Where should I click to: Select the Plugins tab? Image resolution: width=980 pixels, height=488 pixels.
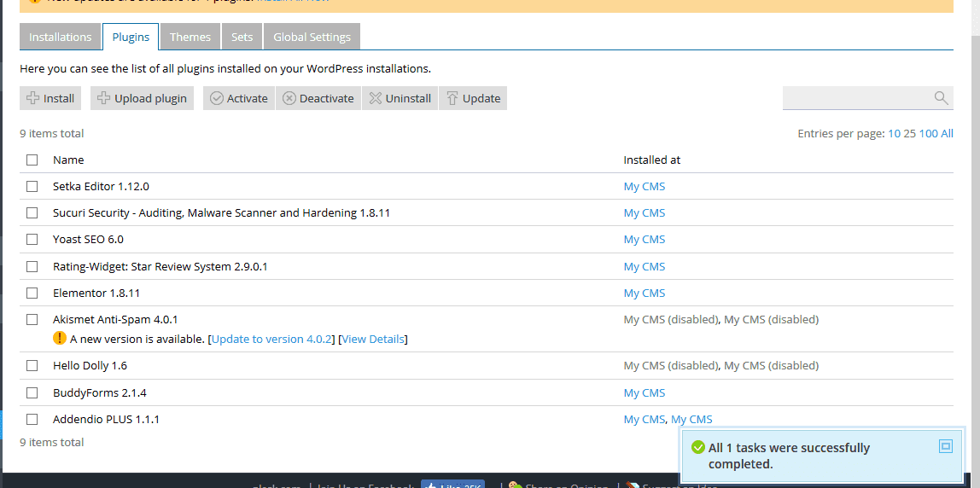click(131, 37)
